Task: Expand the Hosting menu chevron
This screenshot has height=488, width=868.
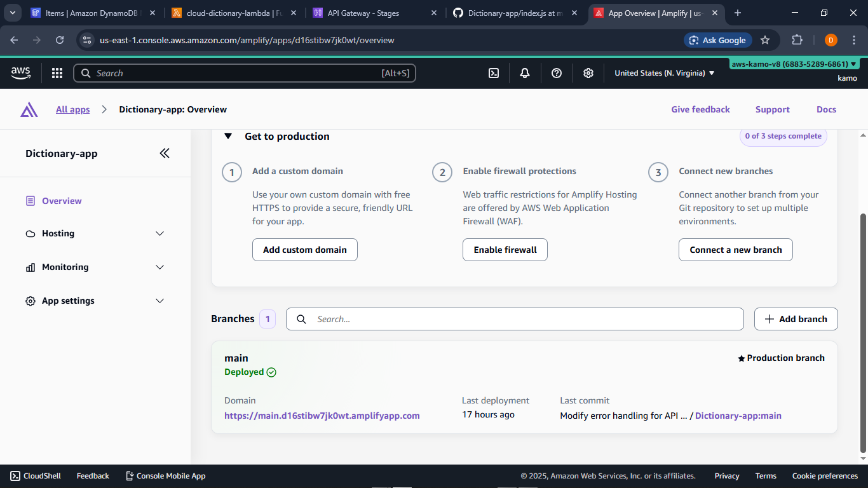Action: (x=159, y=233)
